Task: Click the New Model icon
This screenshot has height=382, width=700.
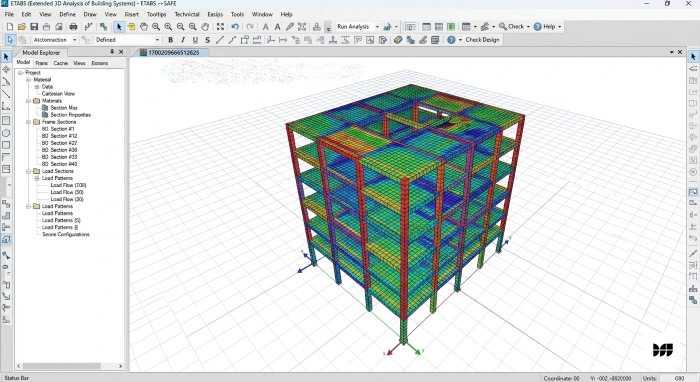Action: click(x=10, y=27)
